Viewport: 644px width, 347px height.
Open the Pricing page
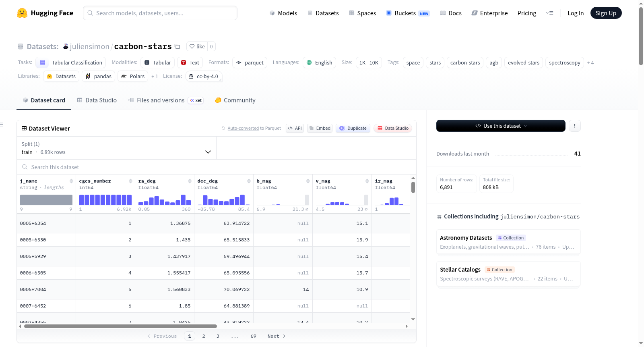point(527,13)
